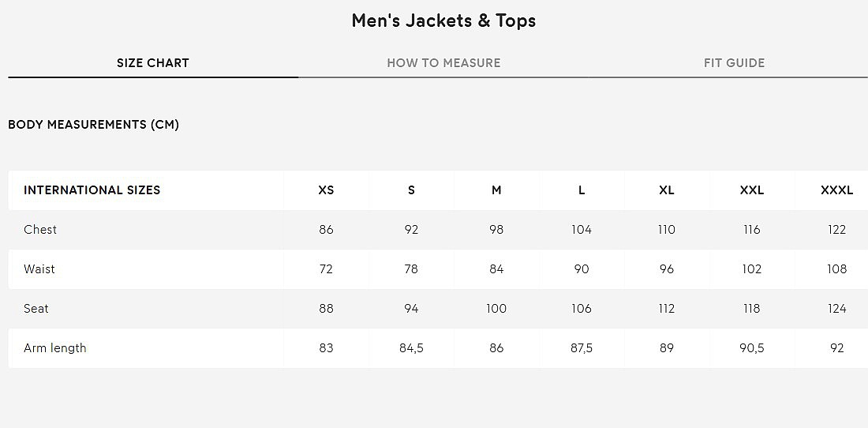Click the Men's Jackets & Tops heading
Screen dimensions: 868x428
tap(443, 21)
